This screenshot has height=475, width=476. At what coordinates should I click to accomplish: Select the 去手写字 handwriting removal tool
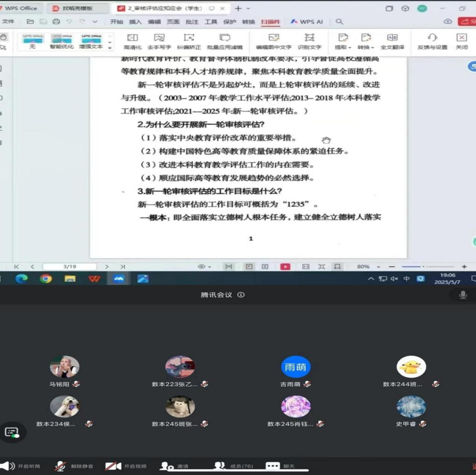(159, 41)
